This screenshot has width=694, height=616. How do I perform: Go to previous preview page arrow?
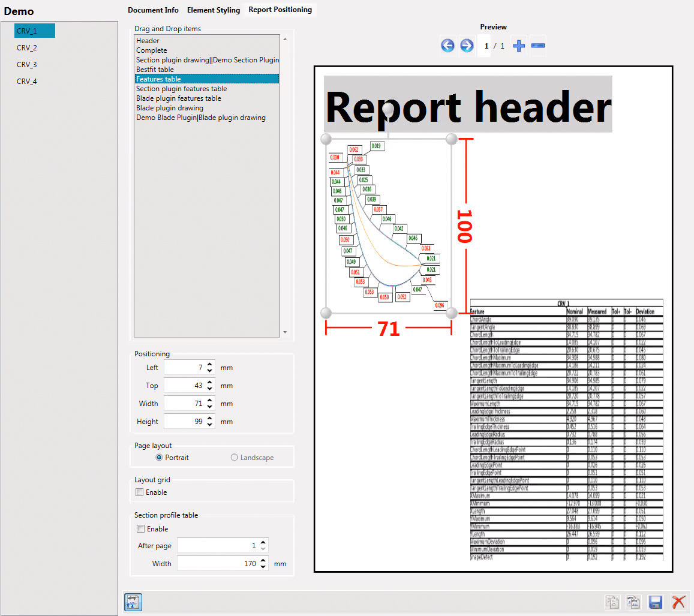pos(447,46)
